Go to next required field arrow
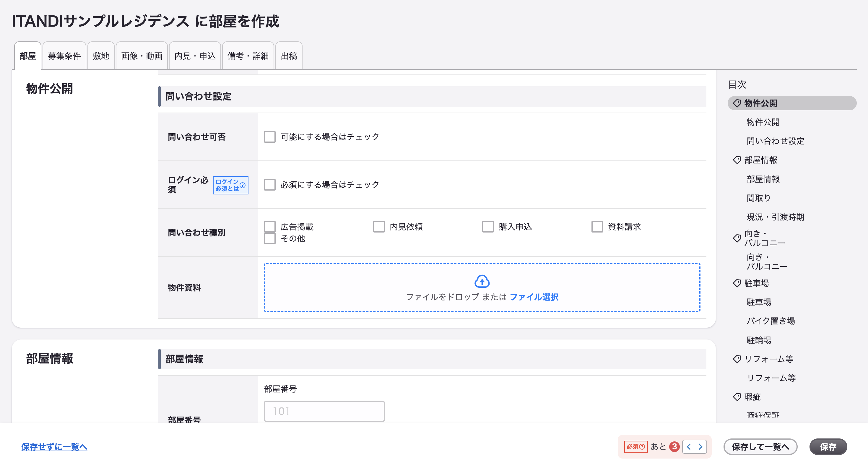The width and height of the screenshot is (868, 468). [700, 447]
